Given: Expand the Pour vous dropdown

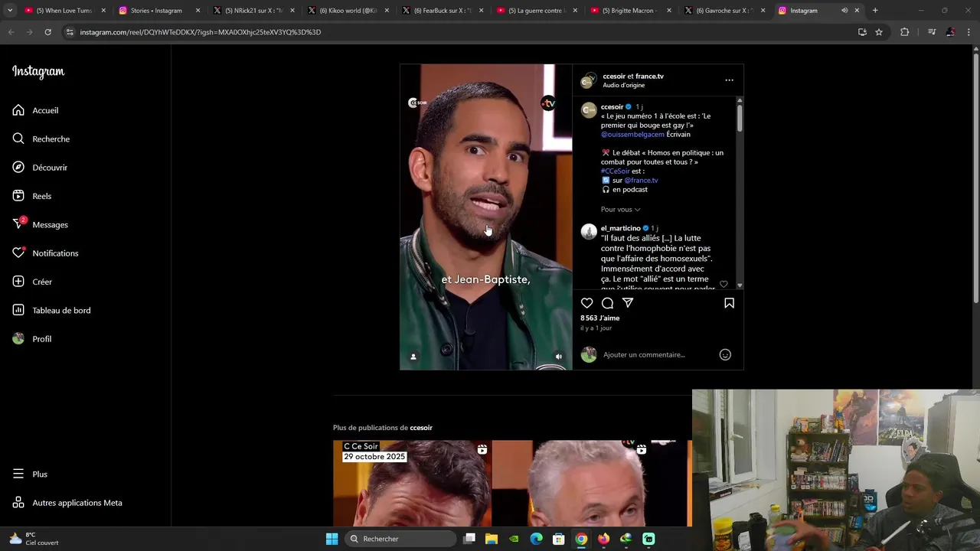Looking at the screenshot, I should coord(620,209).
